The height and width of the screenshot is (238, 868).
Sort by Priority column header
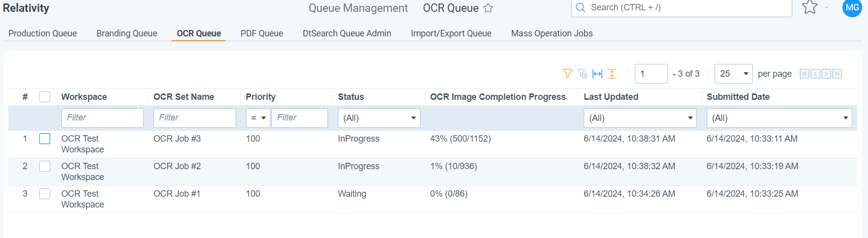click(x=261, y=97)
